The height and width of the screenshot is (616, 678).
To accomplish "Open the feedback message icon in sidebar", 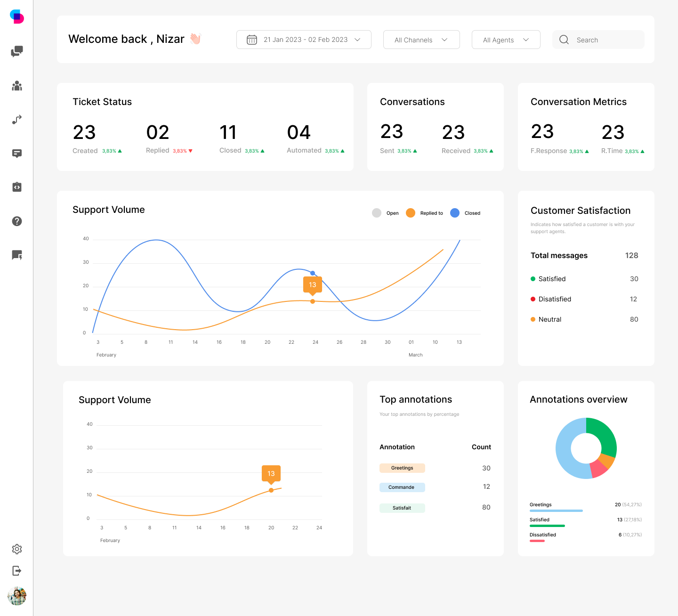I will pyautogui.click(x=17, y=255).
